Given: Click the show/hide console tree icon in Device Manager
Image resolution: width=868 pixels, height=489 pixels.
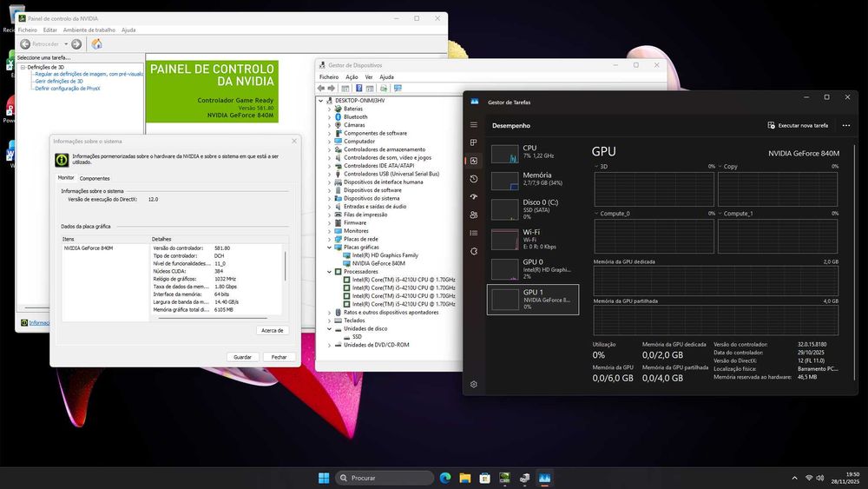Looking at the screenshot, I should [x=345, y=88].
